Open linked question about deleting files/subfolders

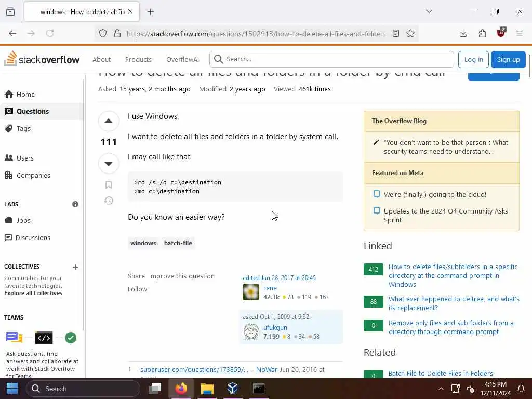[x=453, y=275]
